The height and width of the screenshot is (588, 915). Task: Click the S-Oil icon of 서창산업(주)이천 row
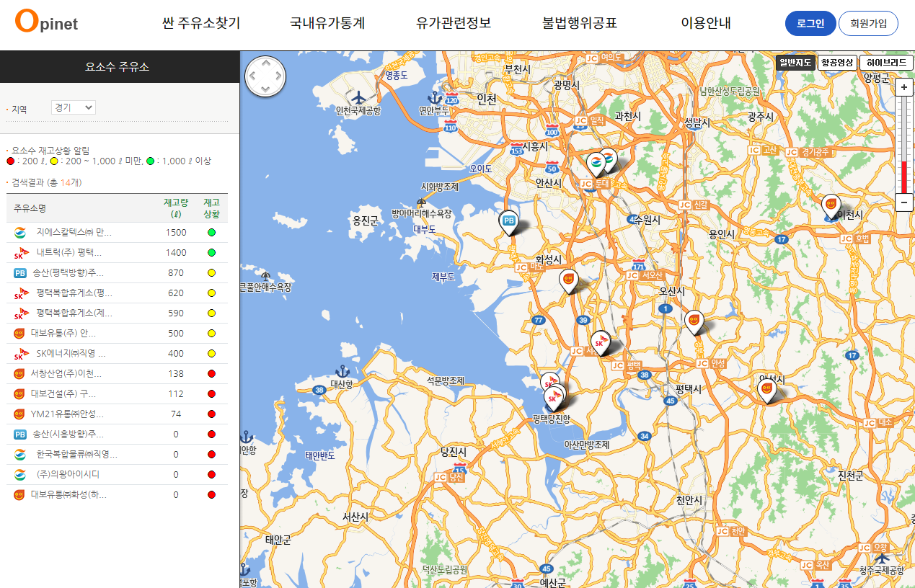click(x=19, y=374)
